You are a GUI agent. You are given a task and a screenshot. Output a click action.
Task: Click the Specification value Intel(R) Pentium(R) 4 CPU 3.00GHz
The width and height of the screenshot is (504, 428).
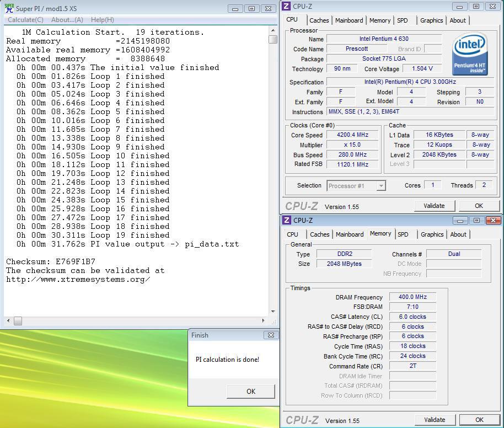(410, 82)
